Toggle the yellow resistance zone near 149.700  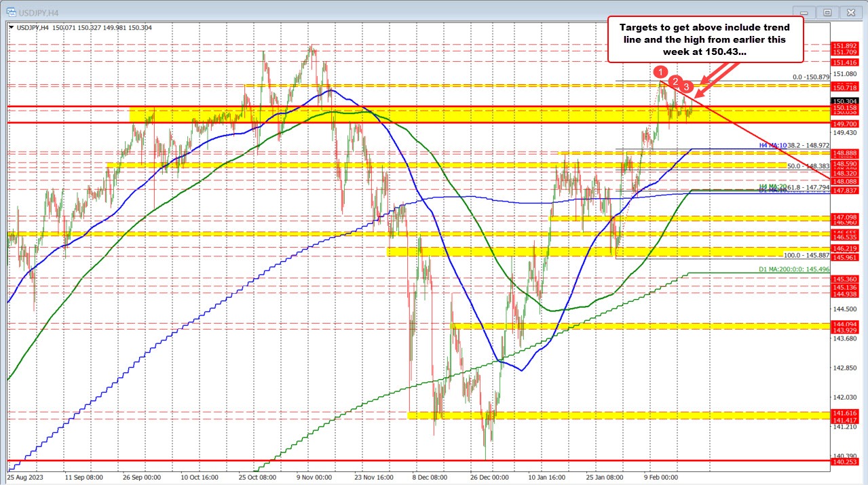[x=407, y=117]
